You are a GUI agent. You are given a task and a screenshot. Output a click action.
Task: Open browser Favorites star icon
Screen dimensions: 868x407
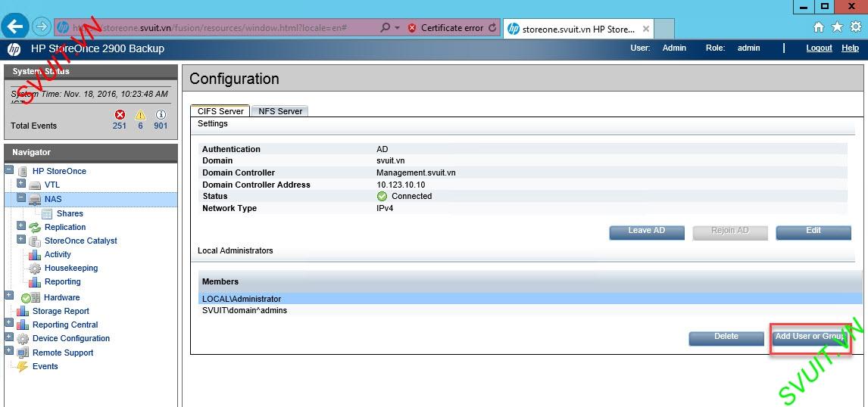[837, 27]
